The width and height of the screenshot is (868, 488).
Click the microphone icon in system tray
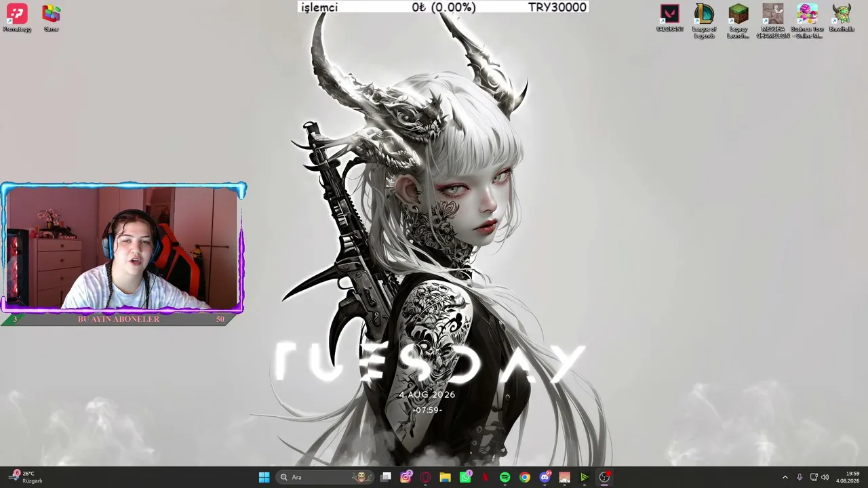[800, 477]
